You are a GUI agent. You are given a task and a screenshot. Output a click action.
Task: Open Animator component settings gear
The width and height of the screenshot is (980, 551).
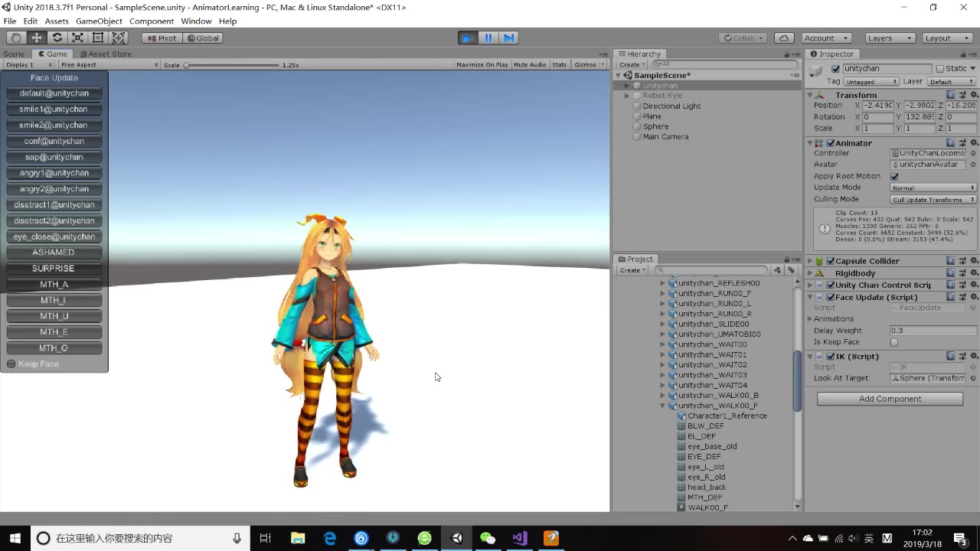[974, 143]
